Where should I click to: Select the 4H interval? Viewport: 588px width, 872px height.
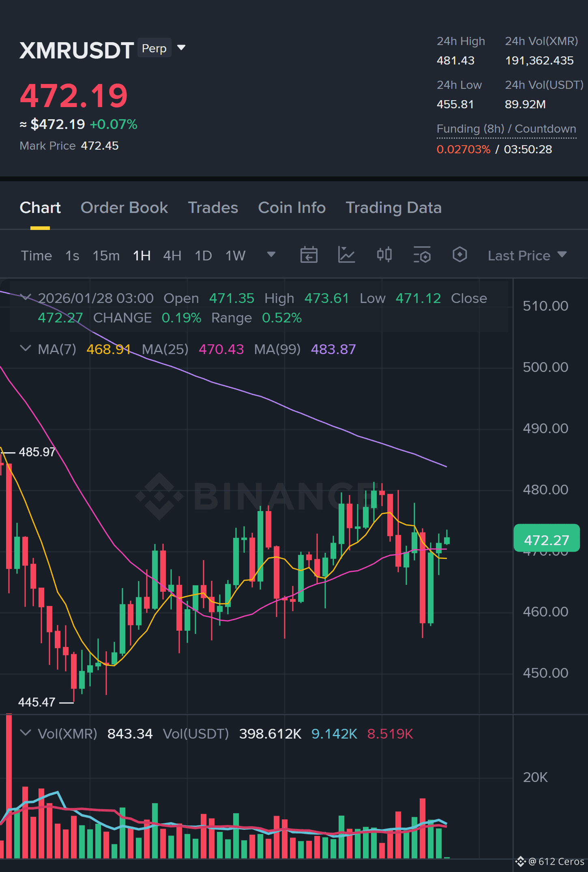(x=172, y=256)
